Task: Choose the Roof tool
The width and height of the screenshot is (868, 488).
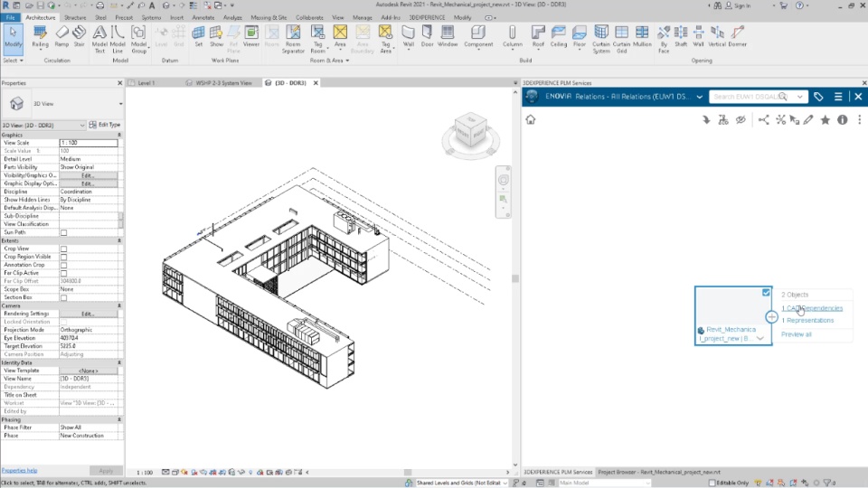Action: coord(538,37)
